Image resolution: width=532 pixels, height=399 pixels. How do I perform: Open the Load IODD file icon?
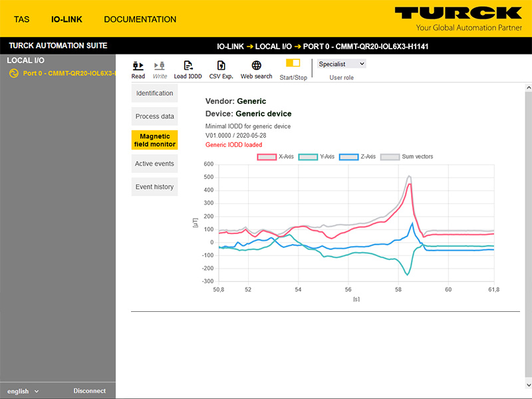click(188, 66)
